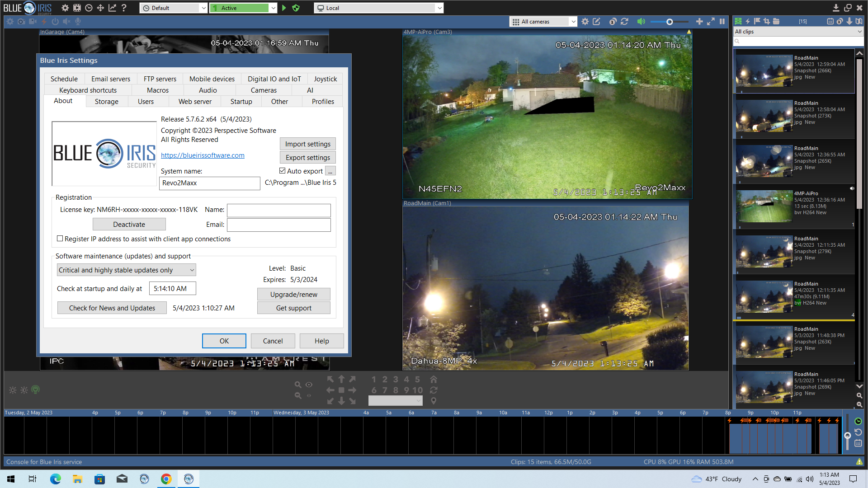Open settings via the top gear icon

65,8
